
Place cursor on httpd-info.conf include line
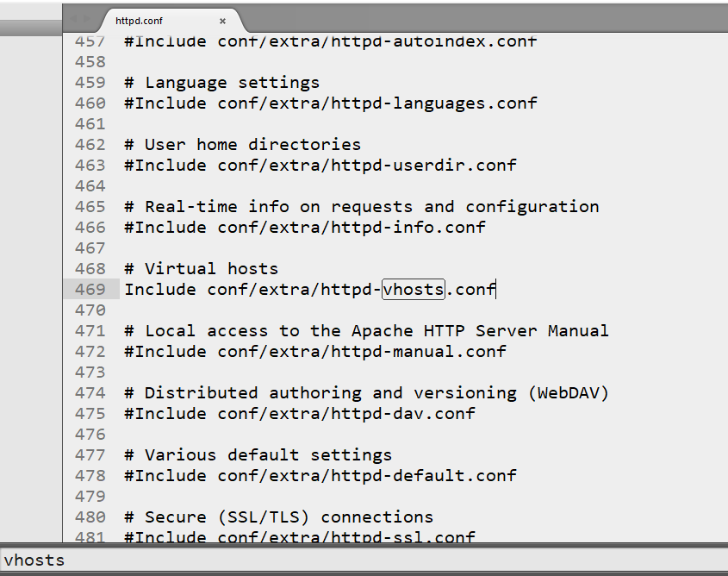[305, 228]
